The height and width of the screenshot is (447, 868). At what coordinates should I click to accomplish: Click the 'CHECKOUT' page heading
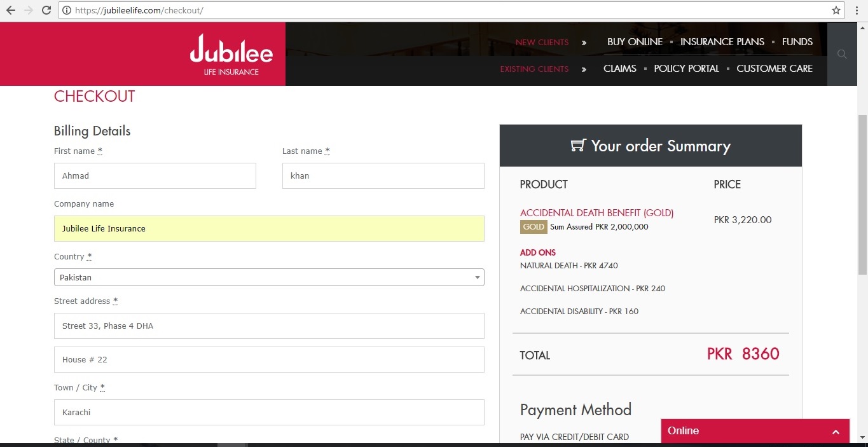(95, 97)
